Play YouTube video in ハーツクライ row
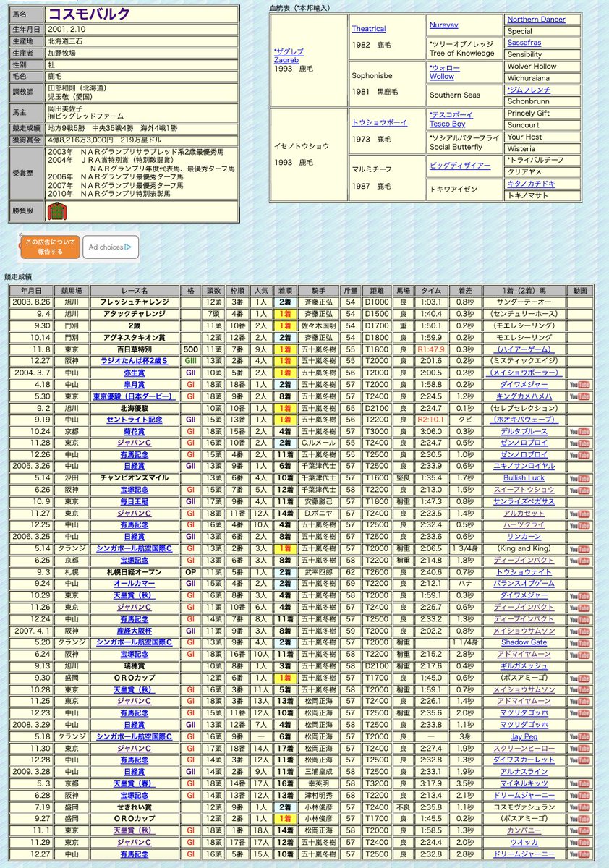609x868 pixels. tap(579, 524)
